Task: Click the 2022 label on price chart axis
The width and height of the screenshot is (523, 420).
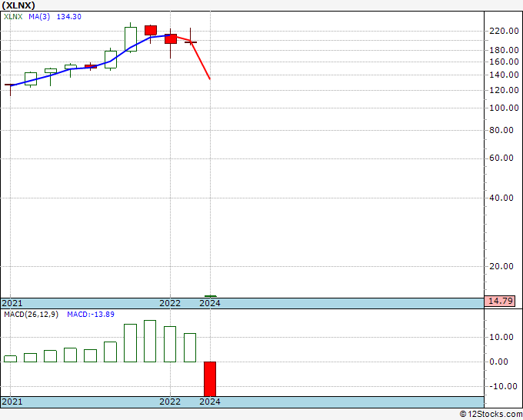Action: [x=170, y=303]
